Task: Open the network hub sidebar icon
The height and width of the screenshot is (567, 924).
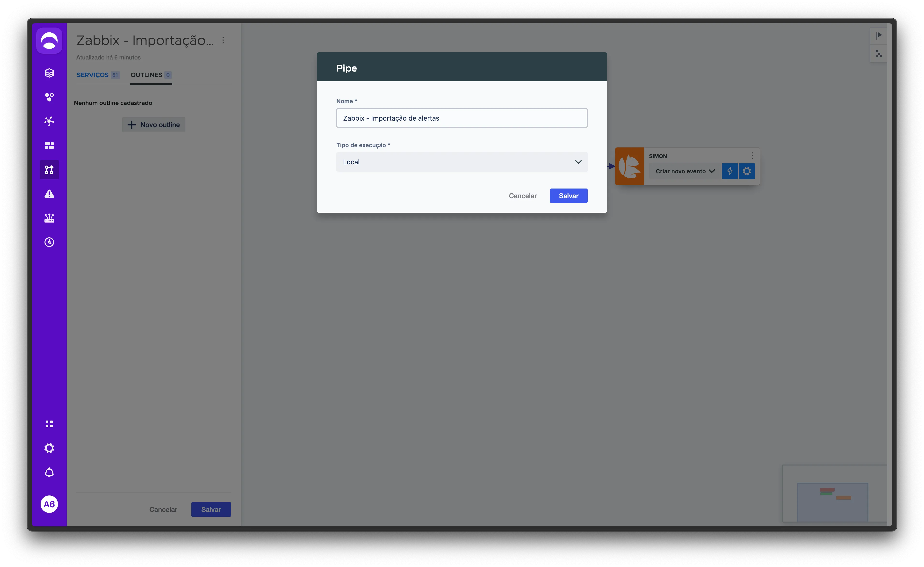Action: [x=49, y=121]
